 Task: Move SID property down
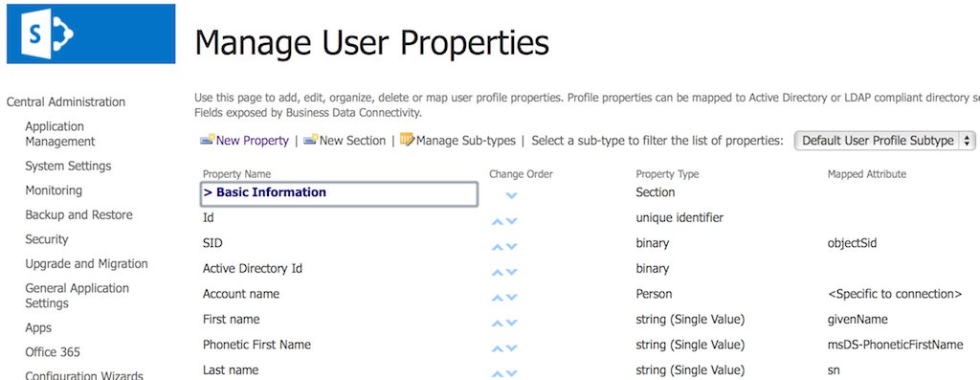click(511, 247)
